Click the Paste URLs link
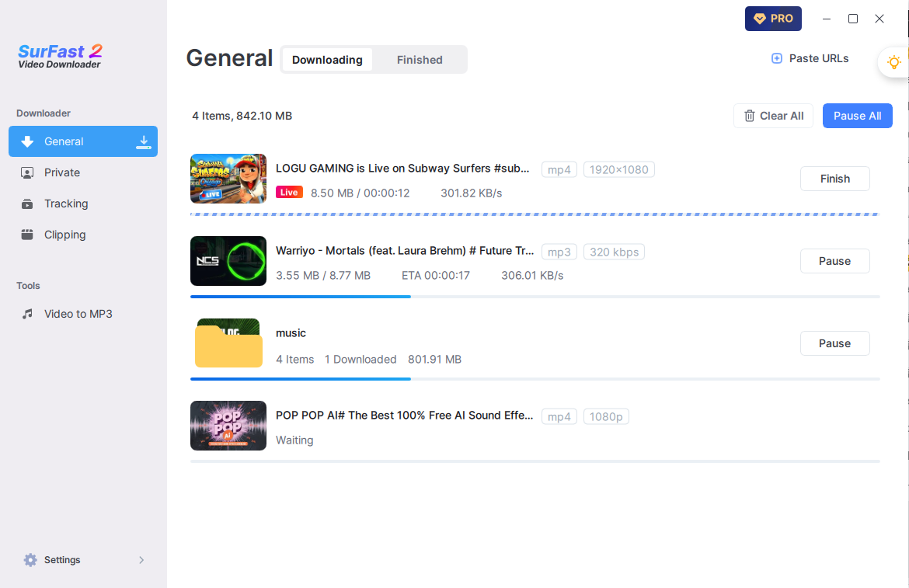 coord(810,58)
